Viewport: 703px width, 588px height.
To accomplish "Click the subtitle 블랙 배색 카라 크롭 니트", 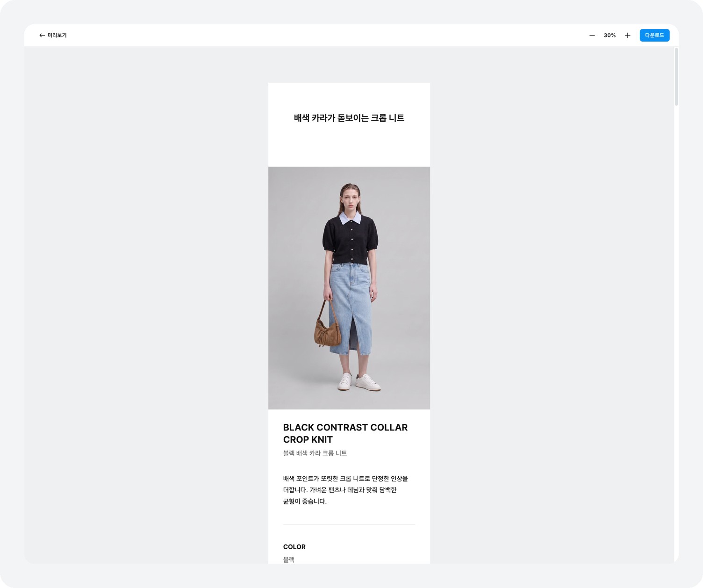I will coord(315,453).
